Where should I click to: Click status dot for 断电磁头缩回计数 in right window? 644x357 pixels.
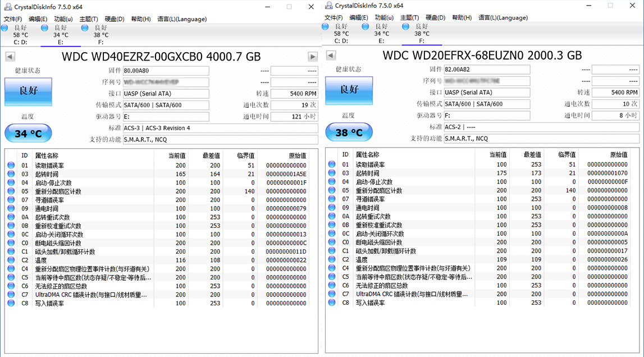point(332,242)
